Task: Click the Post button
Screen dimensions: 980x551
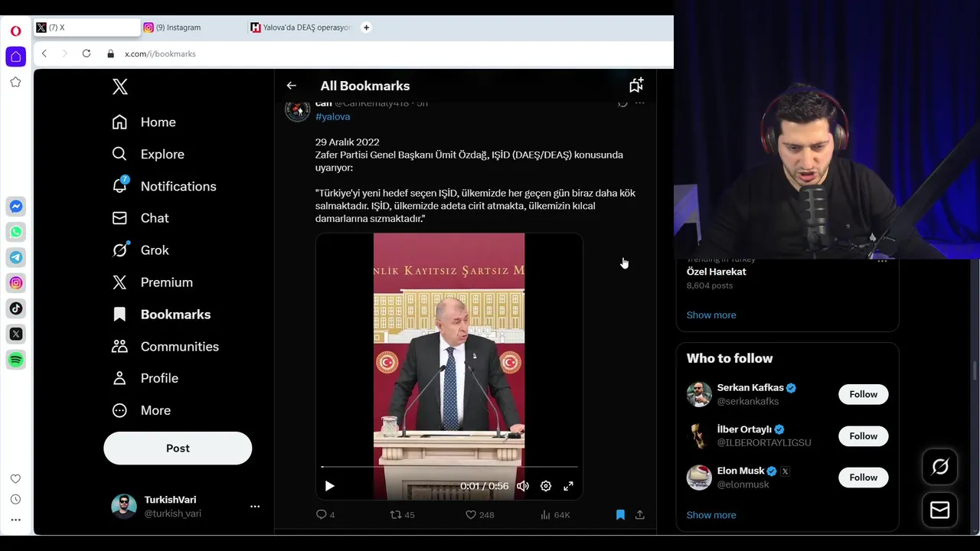Action: (x=178, y=448)
